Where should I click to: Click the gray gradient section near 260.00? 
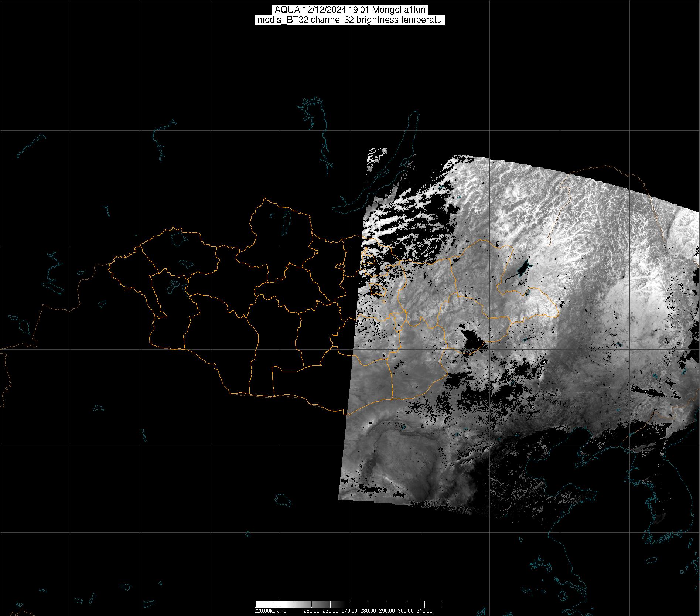click(330, 604)
